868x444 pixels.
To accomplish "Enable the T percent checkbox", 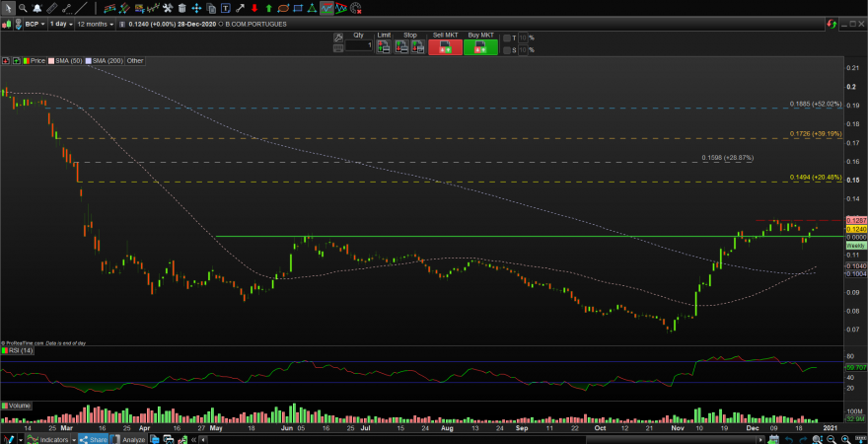I will point(507,38).
